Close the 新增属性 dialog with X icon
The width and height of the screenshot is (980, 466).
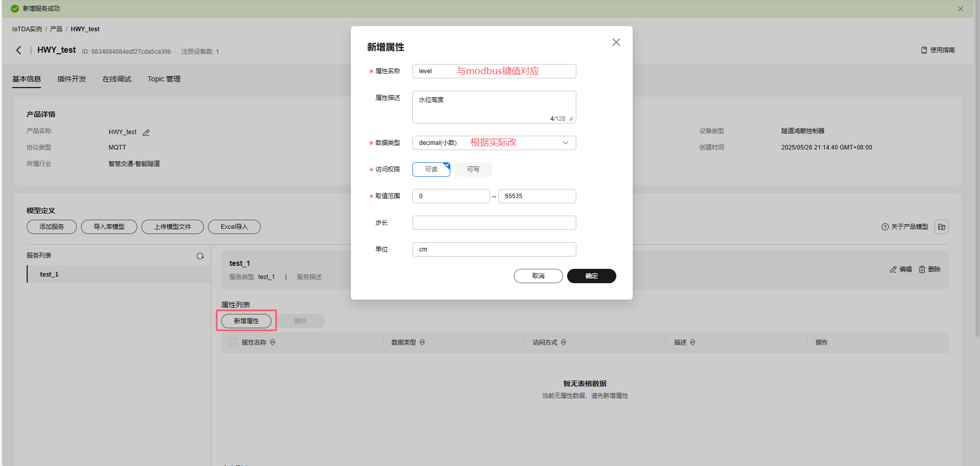pyautogui.click(x=616, y=43)
